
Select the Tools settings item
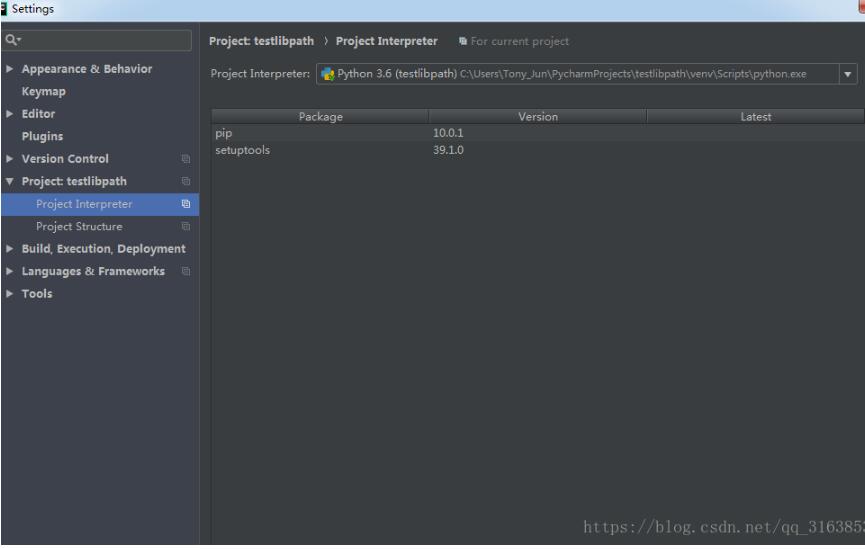(37, 294)
